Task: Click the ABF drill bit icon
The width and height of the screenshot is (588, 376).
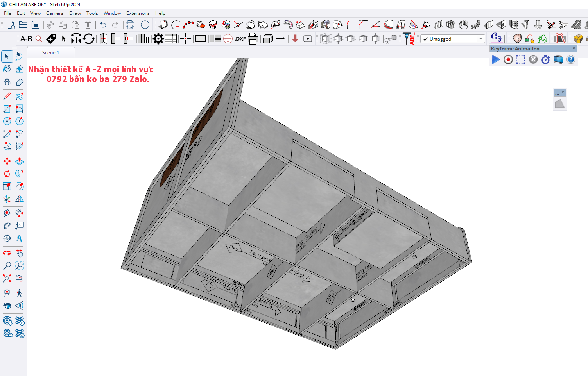Action: point(409,39)
